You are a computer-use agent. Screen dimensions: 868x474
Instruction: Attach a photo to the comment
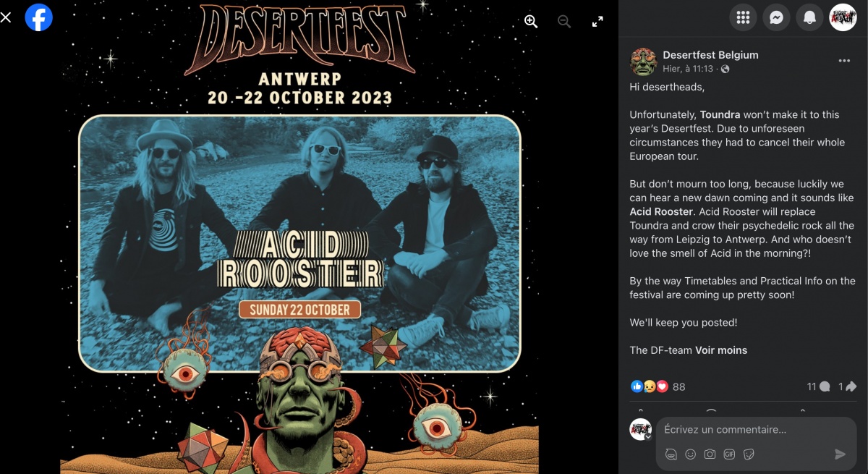coord(710,454)
